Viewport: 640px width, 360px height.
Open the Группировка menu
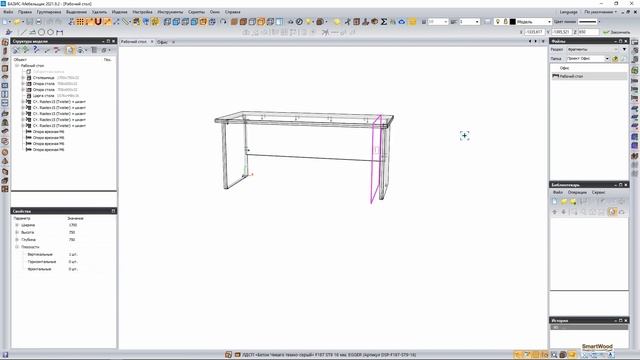(49, 12)
